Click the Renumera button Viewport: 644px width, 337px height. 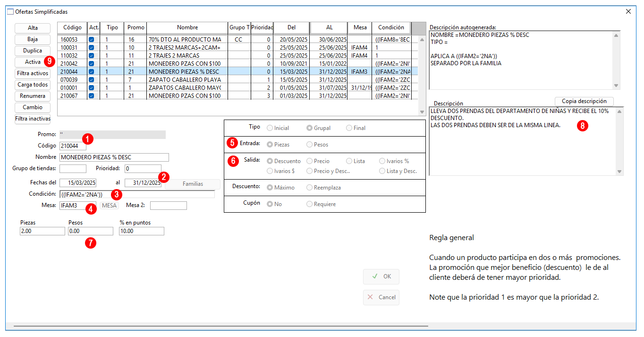click(x=33, y=96)
